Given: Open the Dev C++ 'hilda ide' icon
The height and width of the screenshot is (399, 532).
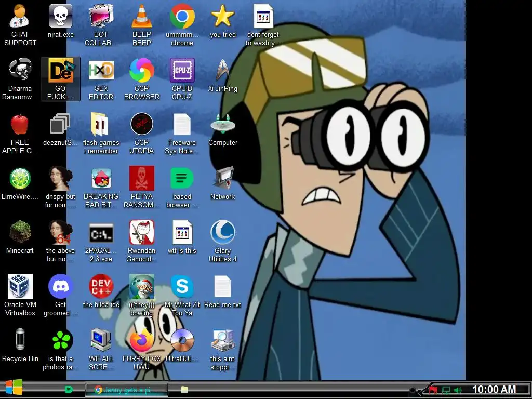Looking at the screenshot, I should (101, 291).
